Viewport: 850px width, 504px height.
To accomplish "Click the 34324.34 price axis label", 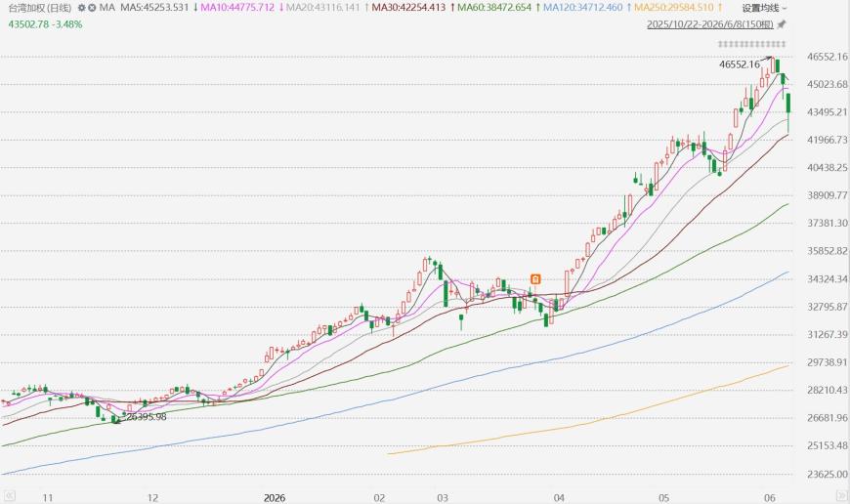I will 828,278.
